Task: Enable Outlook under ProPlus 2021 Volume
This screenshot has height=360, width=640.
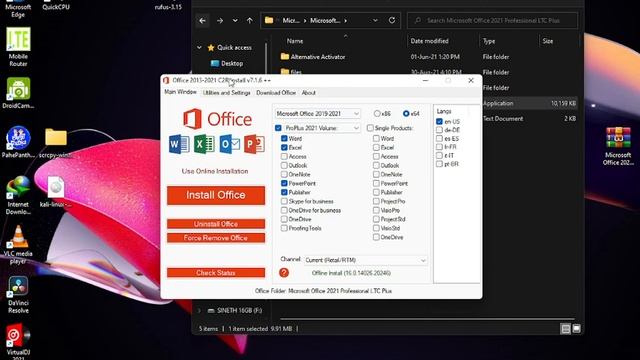Action: pos(284,166)
